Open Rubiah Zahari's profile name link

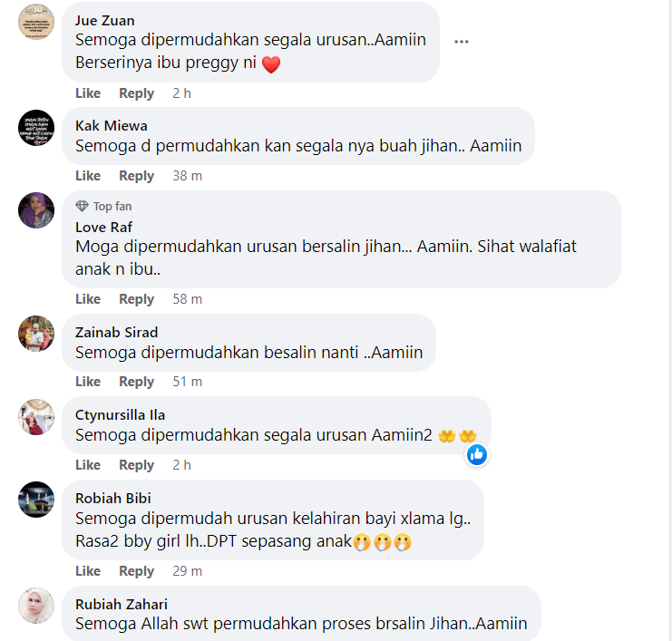[x=122, y=604]
